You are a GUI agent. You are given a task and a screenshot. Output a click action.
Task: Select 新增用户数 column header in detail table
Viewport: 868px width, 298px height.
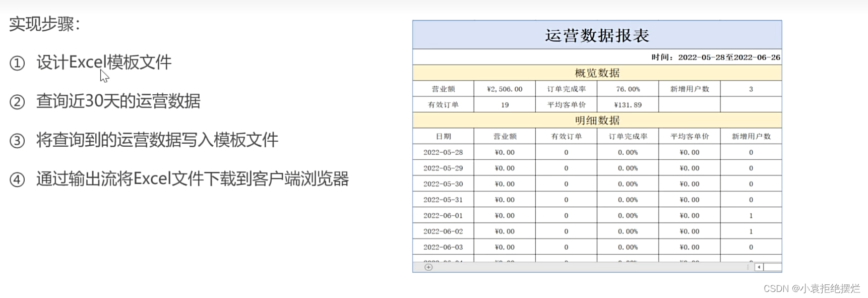tap(751, 136)
